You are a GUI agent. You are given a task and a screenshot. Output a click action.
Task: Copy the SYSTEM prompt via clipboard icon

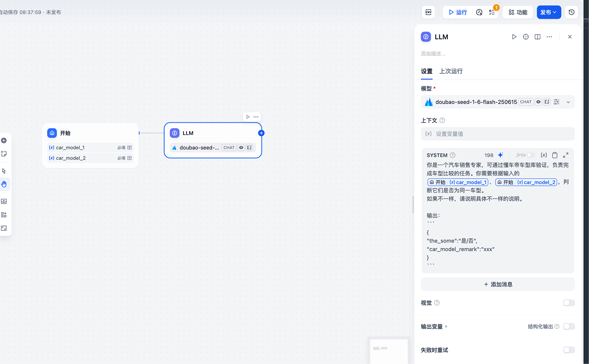pos(555,155)
